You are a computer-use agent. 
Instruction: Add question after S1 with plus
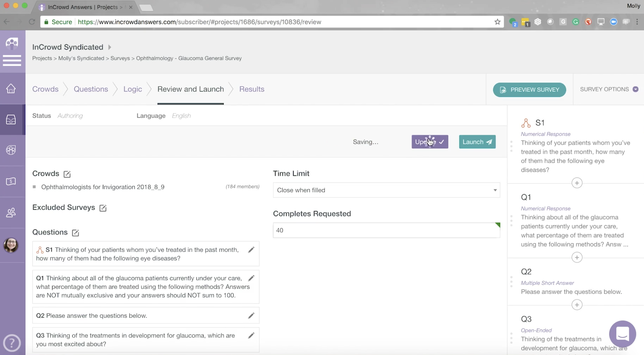pyautogui.click(x=577, y=183)
